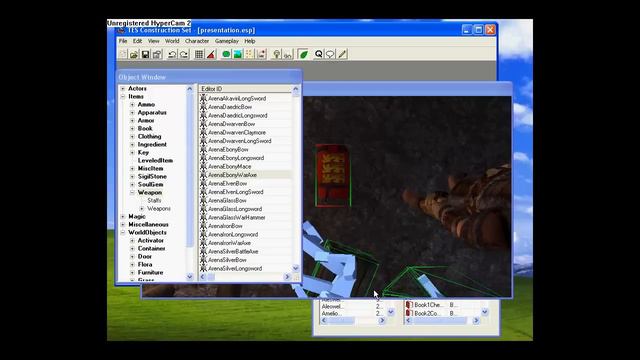Collapse the WorldObjects tree node
The image size is (640, 360).
click(x=123, y=233)
